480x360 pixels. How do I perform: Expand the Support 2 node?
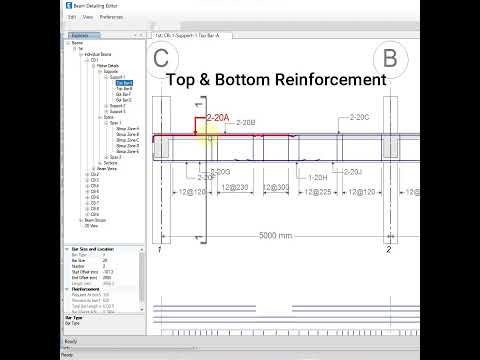point(106,106)
